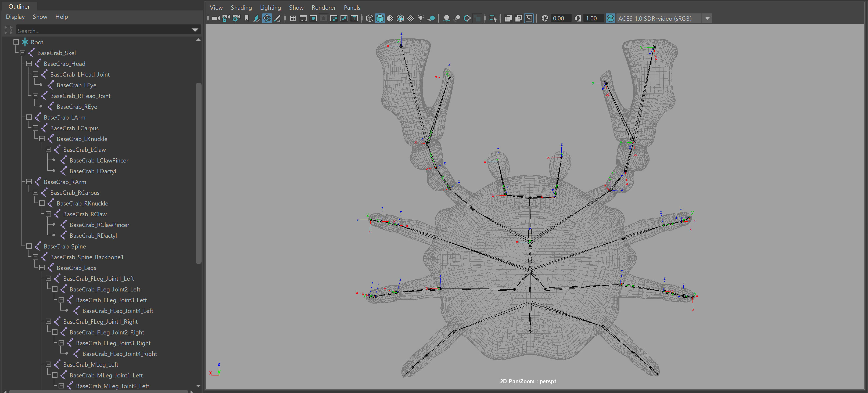Select the BaseCrab_RClawPincer joint
Screen dimensions: 868x393
99,225
